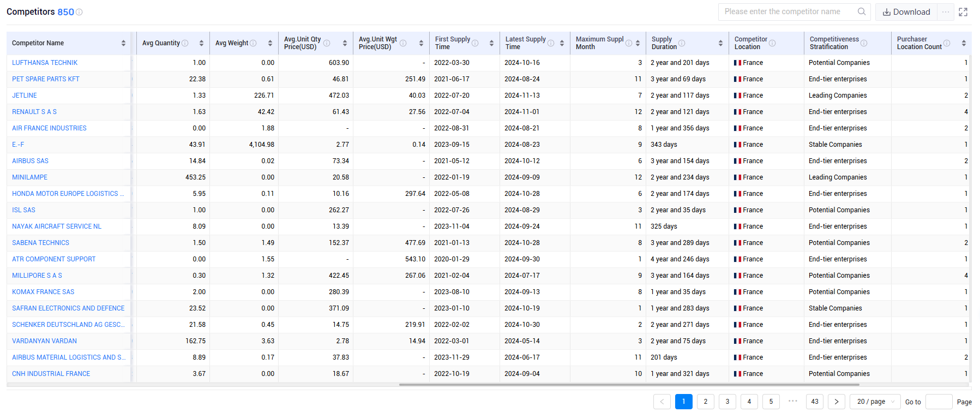Select '4 year and 246 days' duration
980x412 pixels.
pyautogui.click(x=680, y=259)
